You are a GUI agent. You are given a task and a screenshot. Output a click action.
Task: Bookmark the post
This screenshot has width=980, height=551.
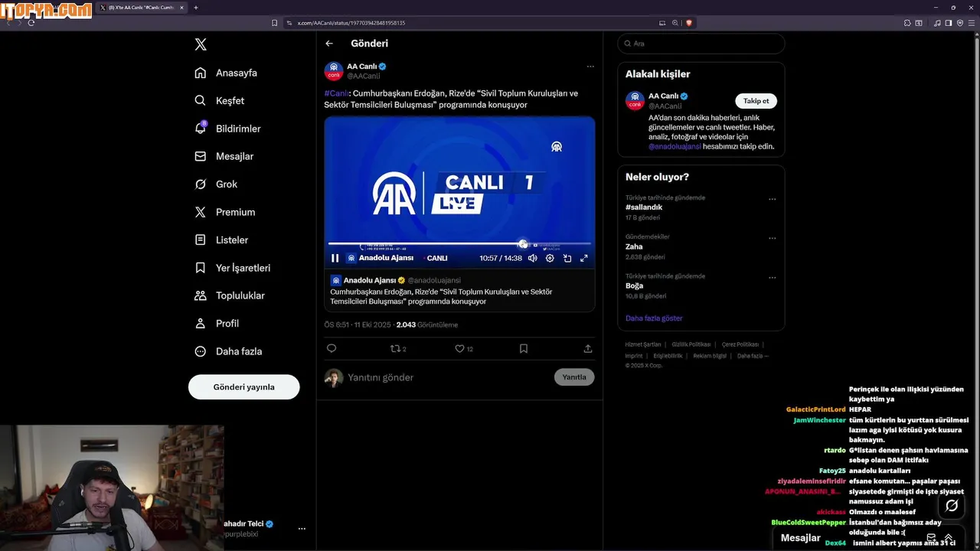524,348
